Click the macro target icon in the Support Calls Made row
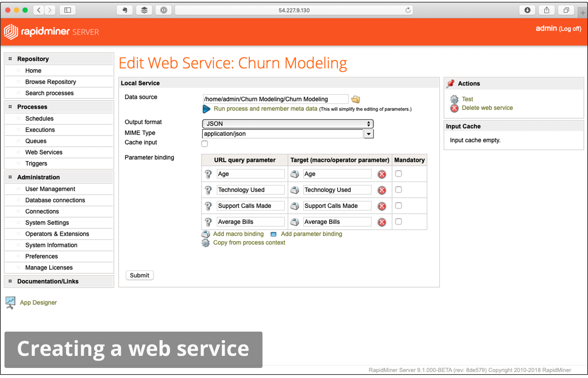 click(295, 206)
